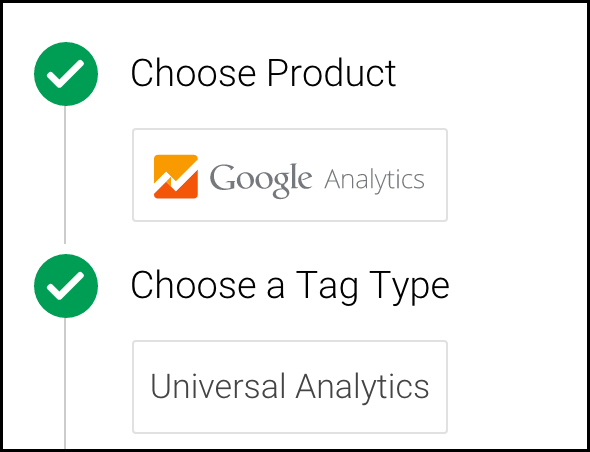Click the word Product in the first heading
Image resolution: width=590 pixels, height=452 pixels.
click(x=331, y=73)
